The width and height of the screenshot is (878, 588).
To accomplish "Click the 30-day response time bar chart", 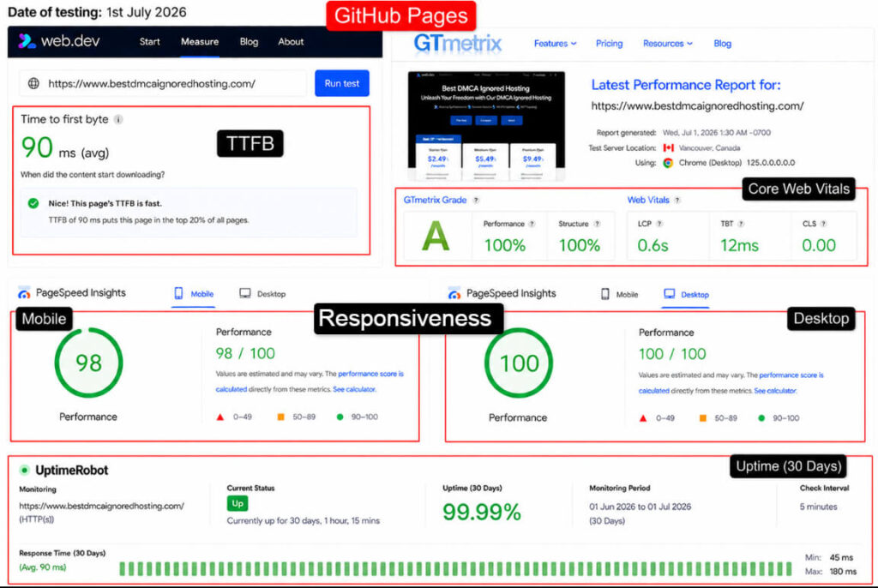I will click(x=455, y=569).
